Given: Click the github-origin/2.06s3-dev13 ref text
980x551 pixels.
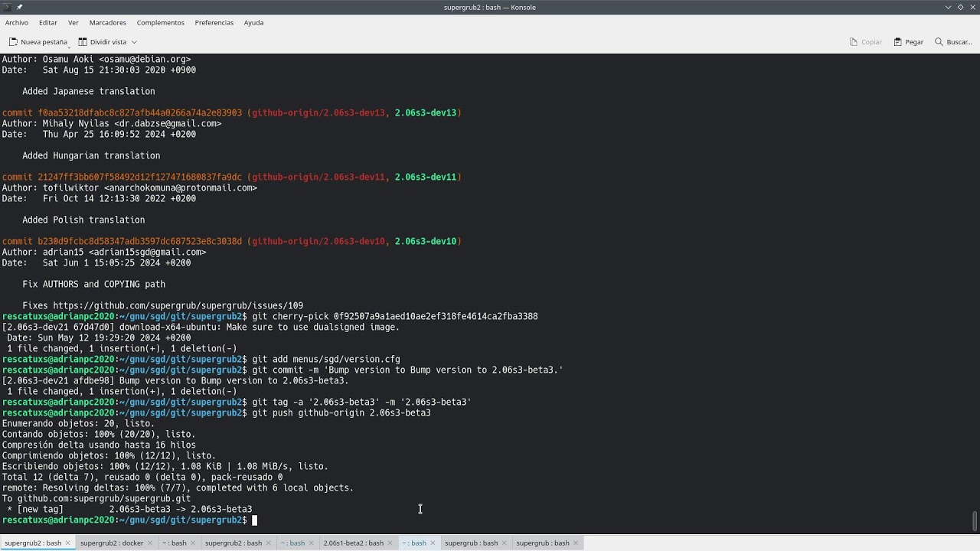Looking at the screenshot, I should coord(318,112).
